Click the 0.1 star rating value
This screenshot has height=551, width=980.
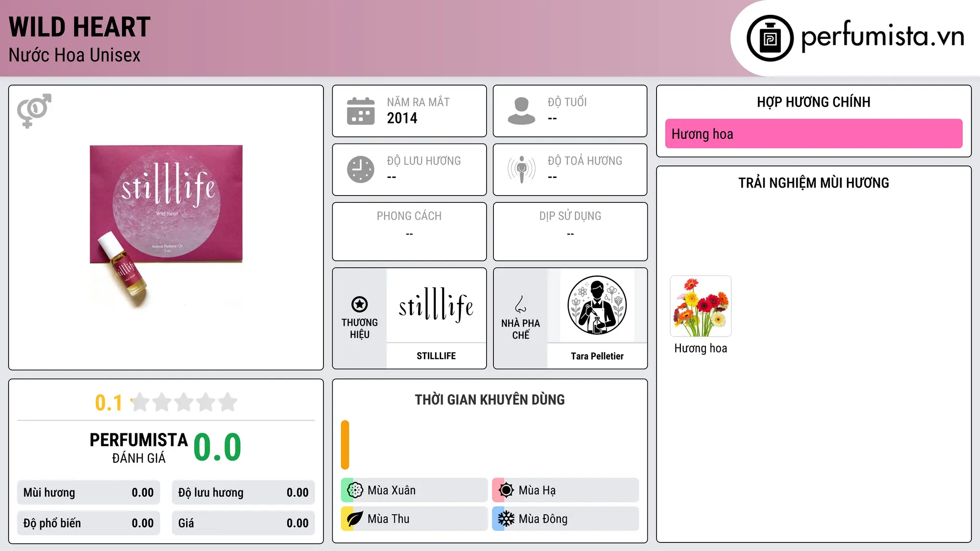click(109, 403)
